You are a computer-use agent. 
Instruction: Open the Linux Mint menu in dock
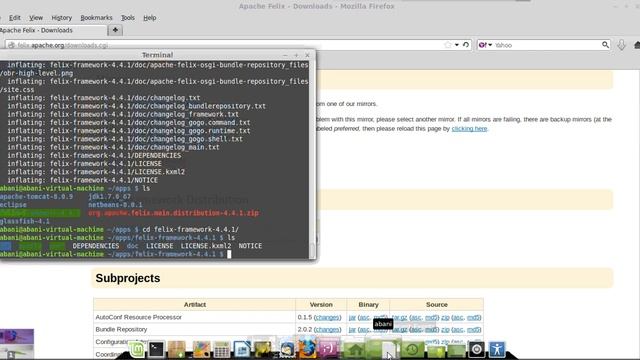137,349
